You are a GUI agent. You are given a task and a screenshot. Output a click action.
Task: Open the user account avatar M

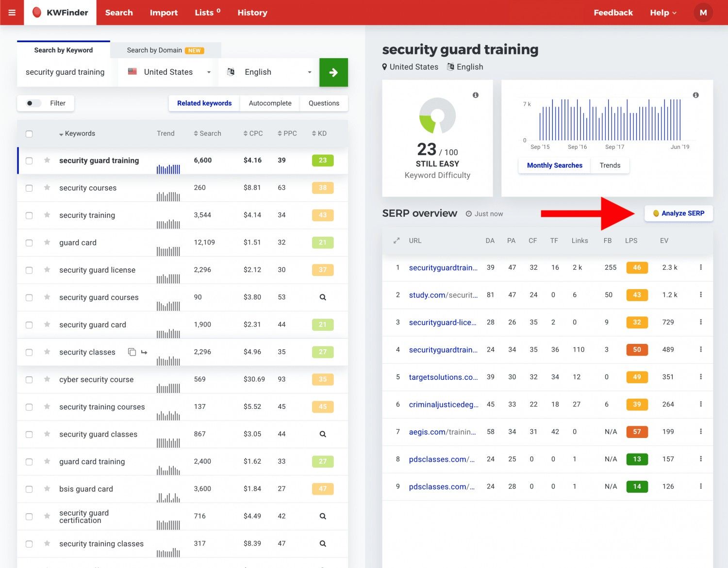(x=703, y=13)
